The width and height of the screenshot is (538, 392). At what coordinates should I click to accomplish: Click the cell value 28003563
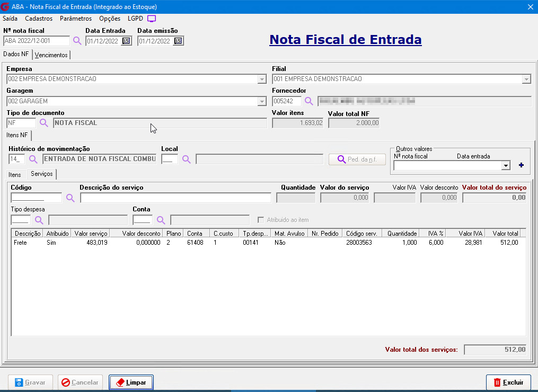[x=359, y=243]
